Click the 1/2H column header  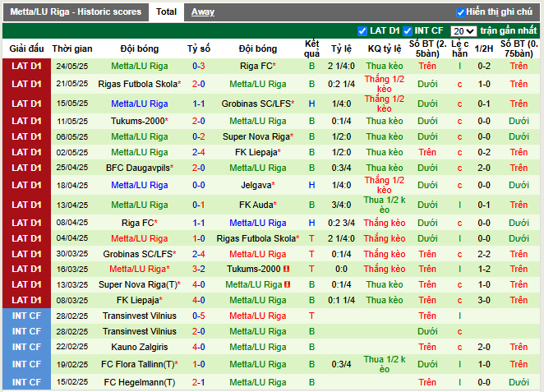pos(484,48)
